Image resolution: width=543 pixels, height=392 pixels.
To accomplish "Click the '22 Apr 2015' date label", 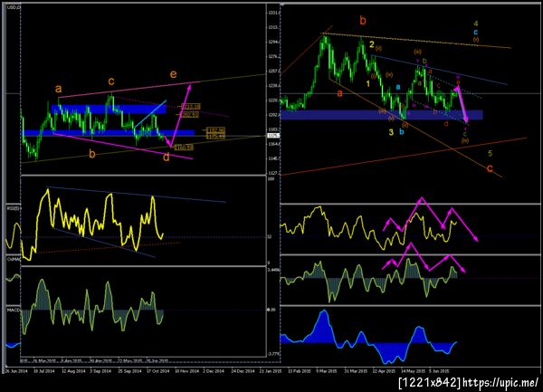I will [384, 371].
